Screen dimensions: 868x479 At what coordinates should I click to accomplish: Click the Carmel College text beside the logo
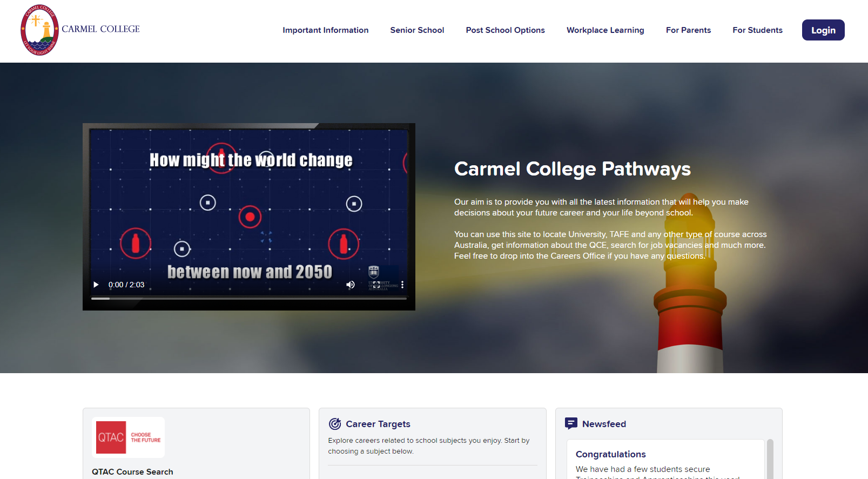100,29
